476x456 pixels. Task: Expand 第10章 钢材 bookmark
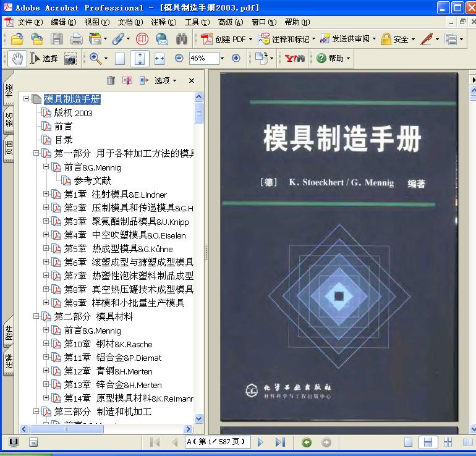(46, 343)
